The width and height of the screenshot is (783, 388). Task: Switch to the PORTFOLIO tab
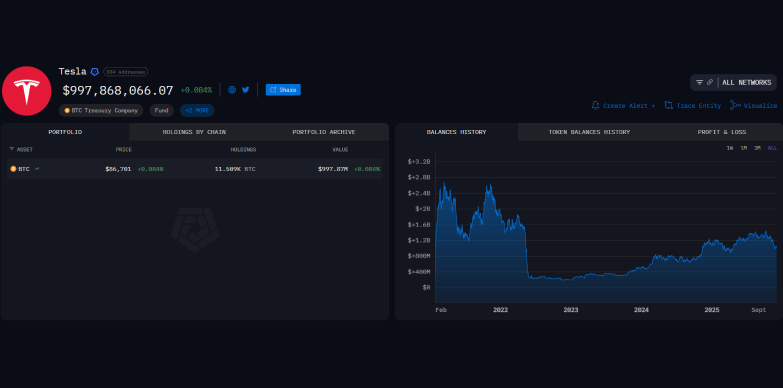tap(65, 132)
